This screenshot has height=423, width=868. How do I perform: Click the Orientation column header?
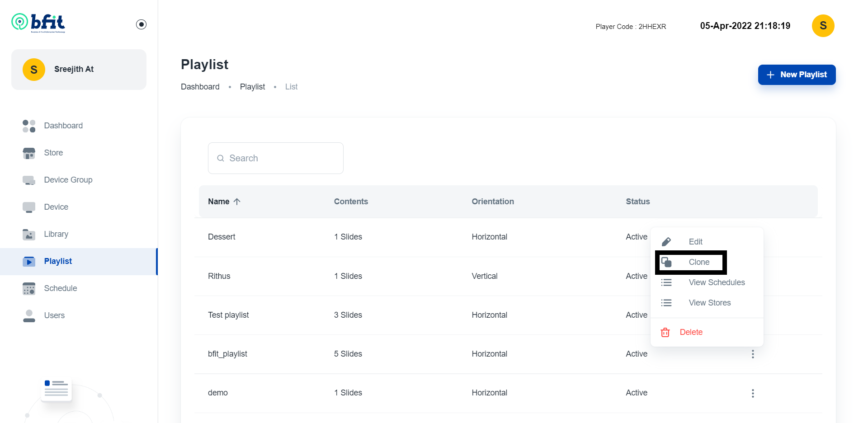pos(493,202)
